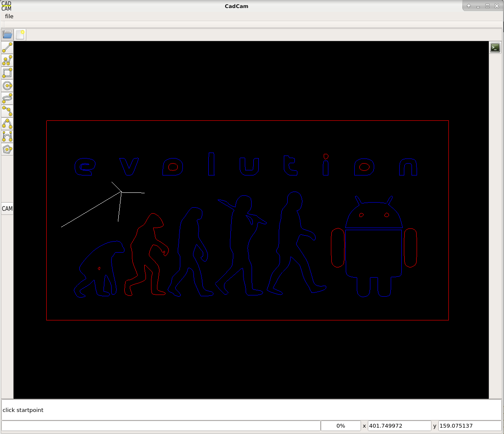Viewport: 504px width, 434px height.
Task: Click the 0% progress indicator
Action: pos(341,426)
